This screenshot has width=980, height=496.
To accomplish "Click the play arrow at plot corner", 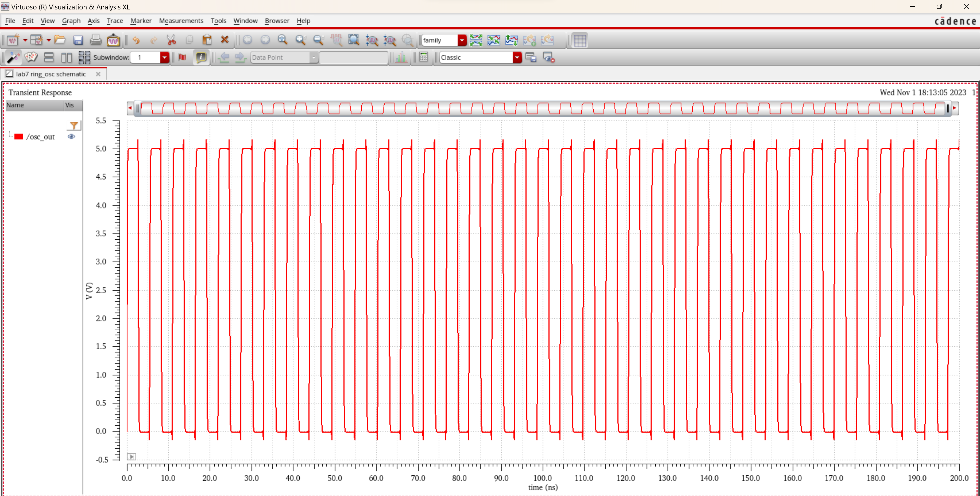I will [x=131, y=456].
